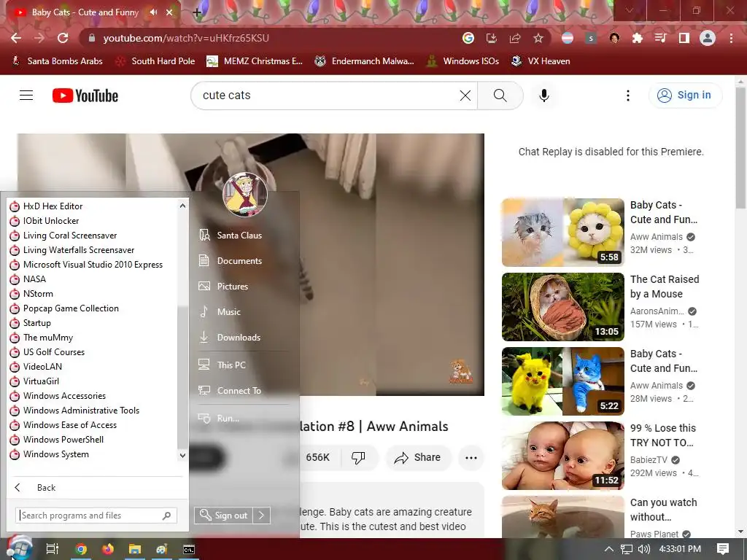The width and height of the screenshot is (747, 560).
Task: Open Chrome from the taskbar
Action: (82, 549)
